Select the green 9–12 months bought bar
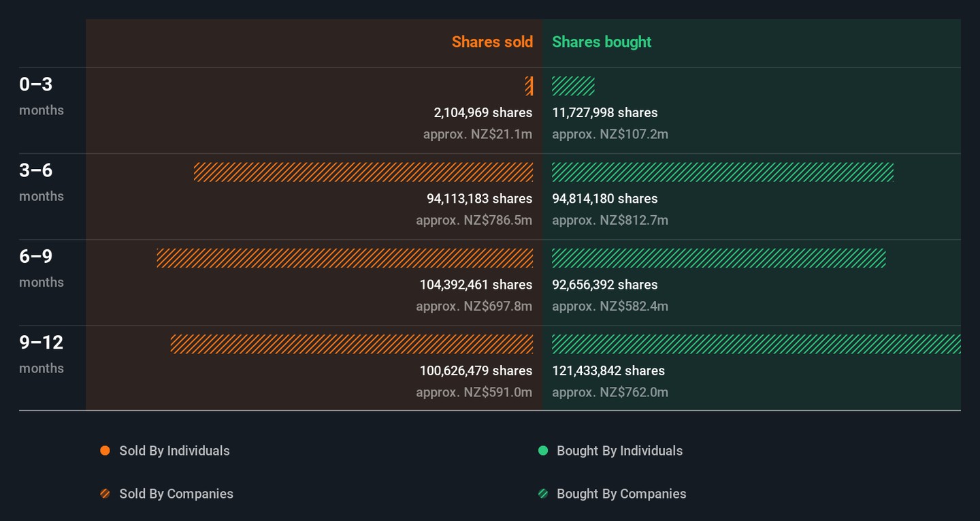 point(755,344)
